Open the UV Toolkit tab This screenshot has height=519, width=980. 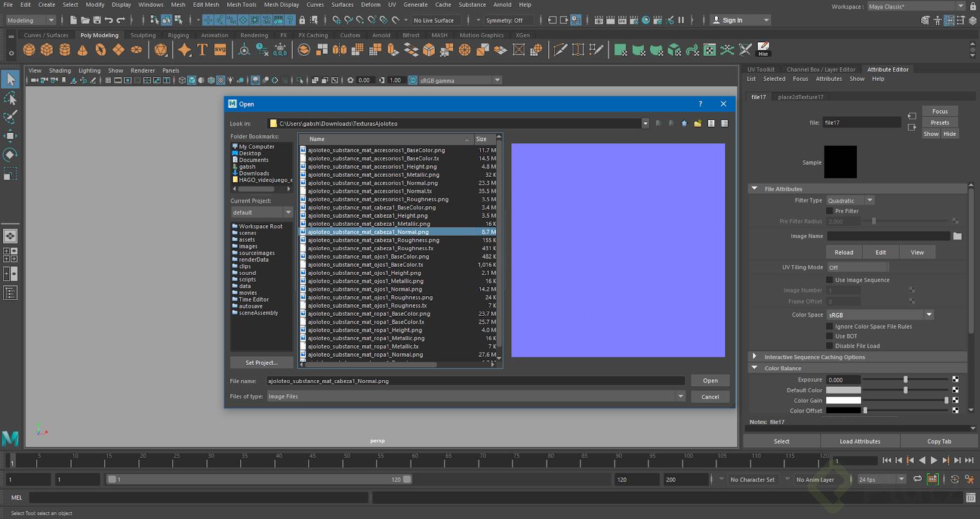761,69
